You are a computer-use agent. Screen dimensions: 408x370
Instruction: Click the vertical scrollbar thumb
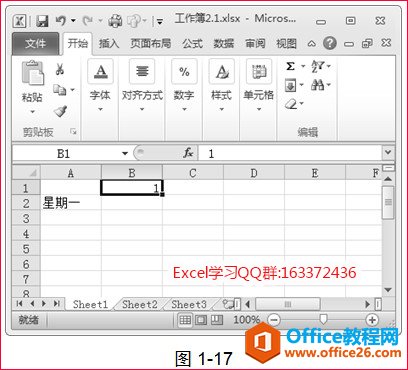pos(388,203)
